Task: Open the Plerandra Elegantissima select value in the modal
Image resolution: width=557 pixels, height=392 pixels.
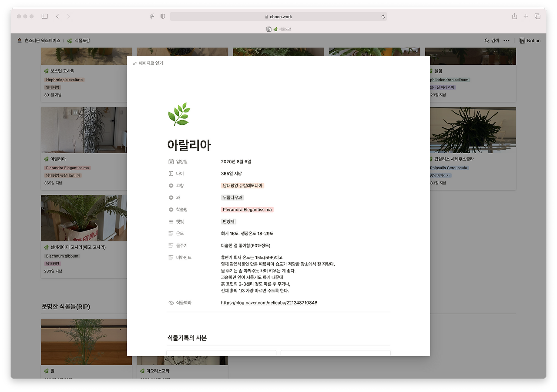Action: coord(247,210)
